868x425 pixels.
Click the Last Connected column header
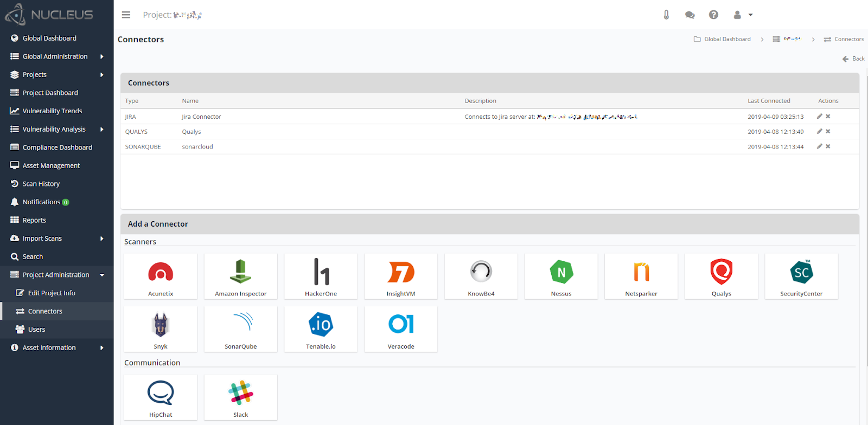769,101
